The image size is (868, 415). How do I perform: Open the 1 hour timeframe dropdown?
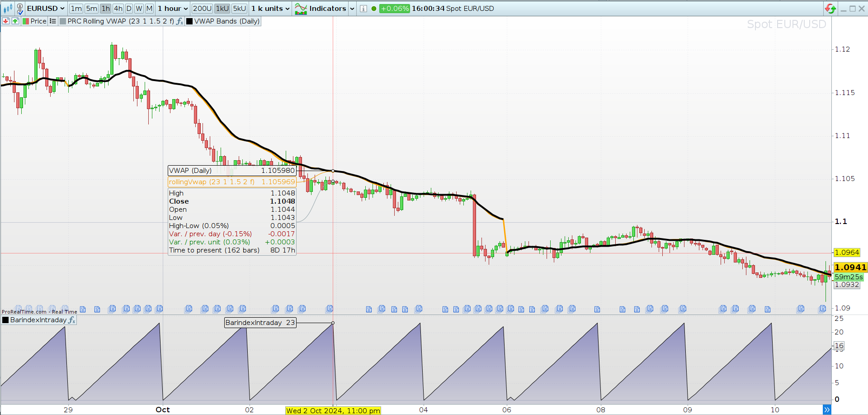tap(173, 9)
